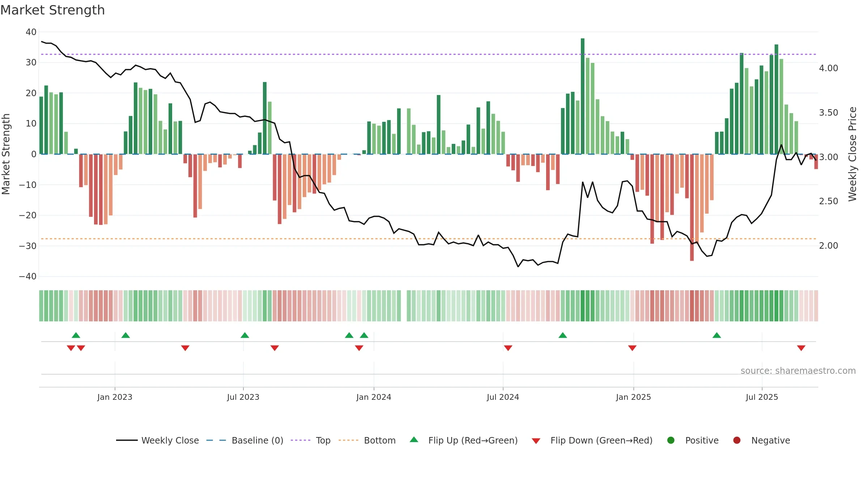Click the only flip-down marker between Jul 2023 and Jan 2024 that has no flip-up marker near it

click(x=275, y=348)
